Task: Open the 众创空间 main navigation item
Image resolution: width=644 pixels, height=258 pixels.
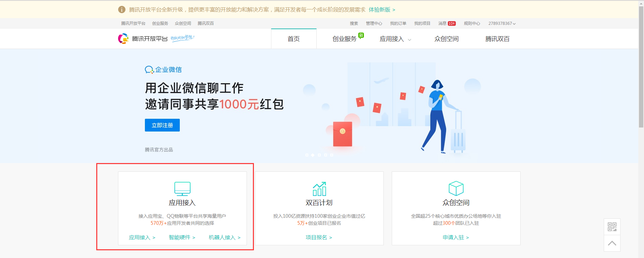Action: tap(446, 39)
